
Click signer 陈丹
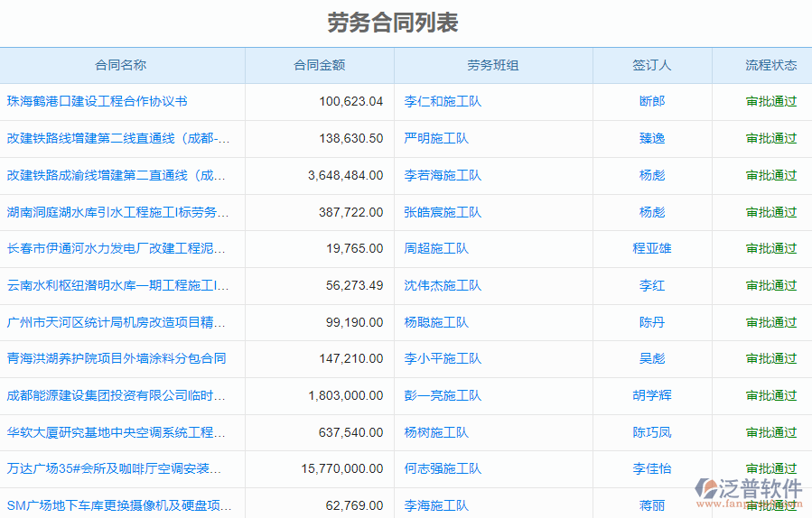click(x=652, y=322)
